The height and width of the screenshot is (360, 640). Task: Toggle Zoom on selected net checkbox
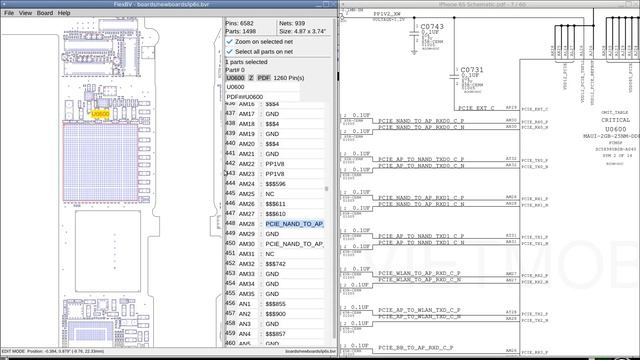[229, 42]
